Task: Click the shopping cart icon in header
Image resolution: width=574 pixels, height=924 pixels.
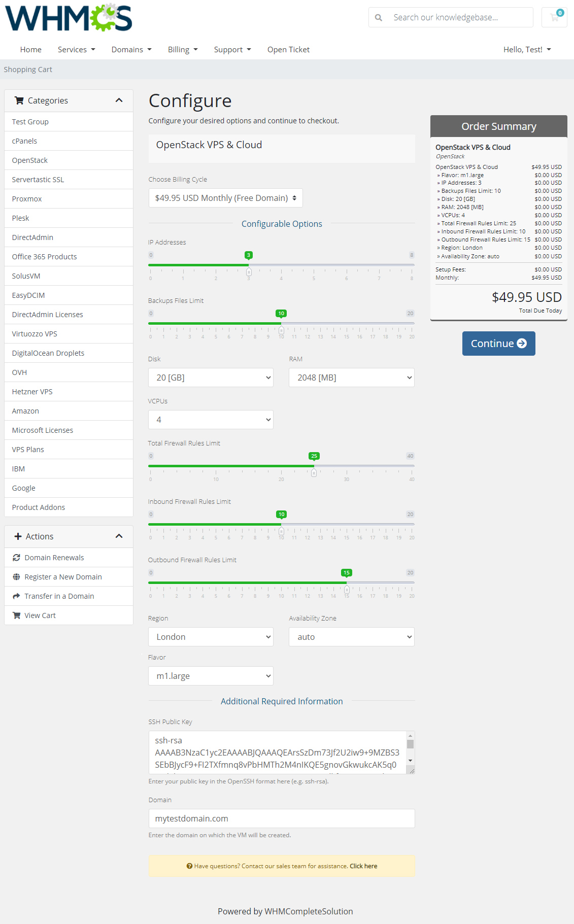Action: click(554, 17)
